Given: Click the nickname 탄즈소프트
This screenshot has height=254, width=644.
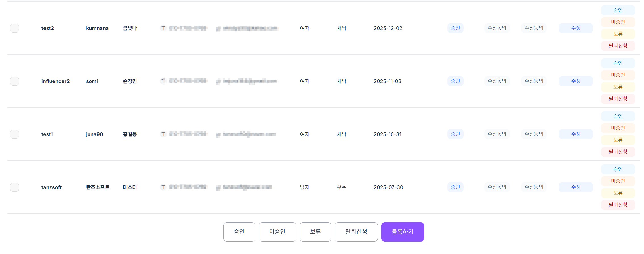Looking at the screenshot, I should coord(98,187).
